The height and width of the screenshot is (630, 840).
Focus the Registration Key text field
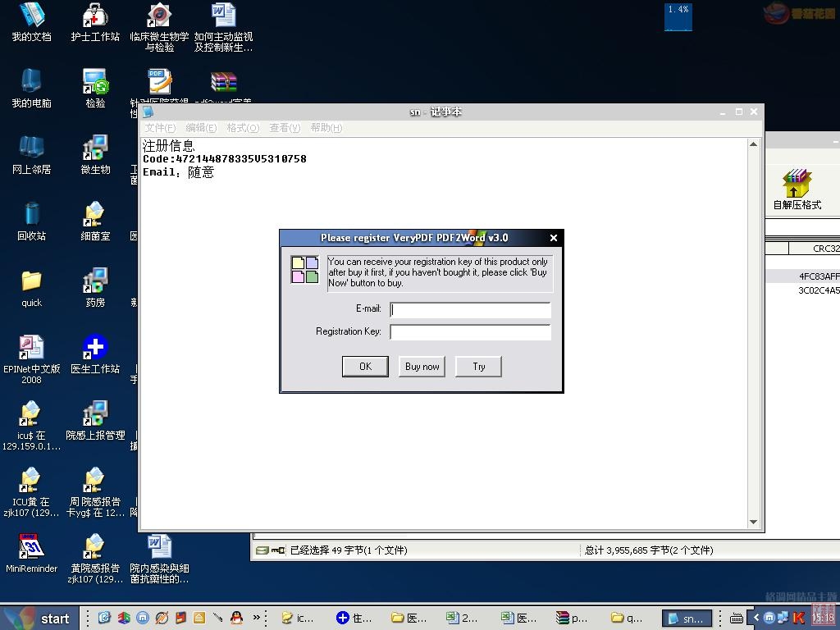[470, 332]
